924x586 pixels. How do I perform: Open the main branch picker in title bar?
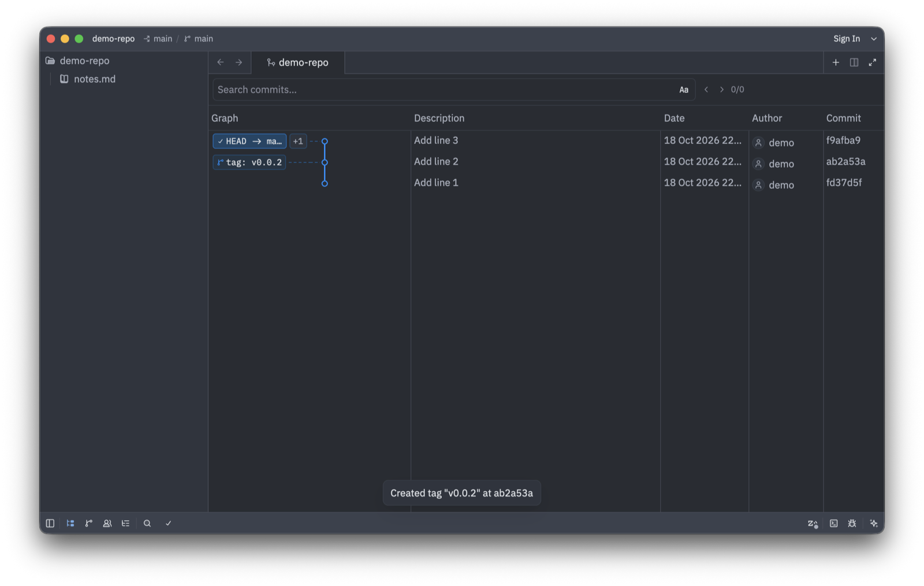199,39
